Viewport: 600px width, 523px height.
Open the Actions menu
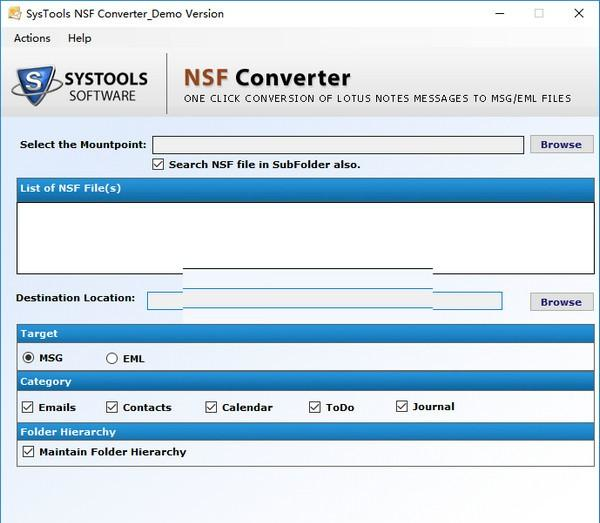(32, 38)
